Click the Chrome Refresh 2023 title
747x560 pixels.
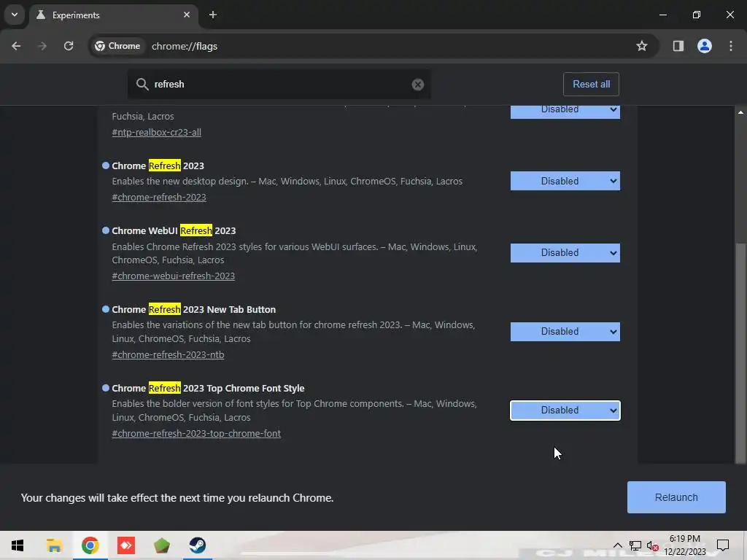[158, 166]
